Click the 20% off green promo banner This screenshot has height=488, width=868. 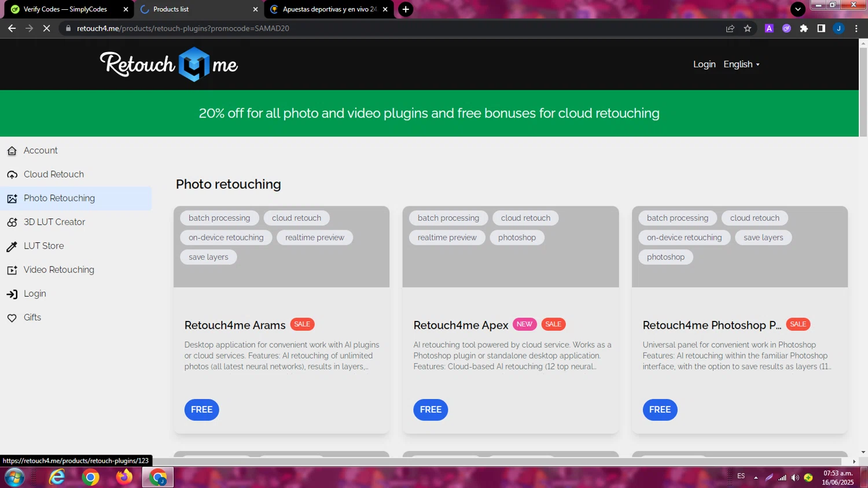429,113
